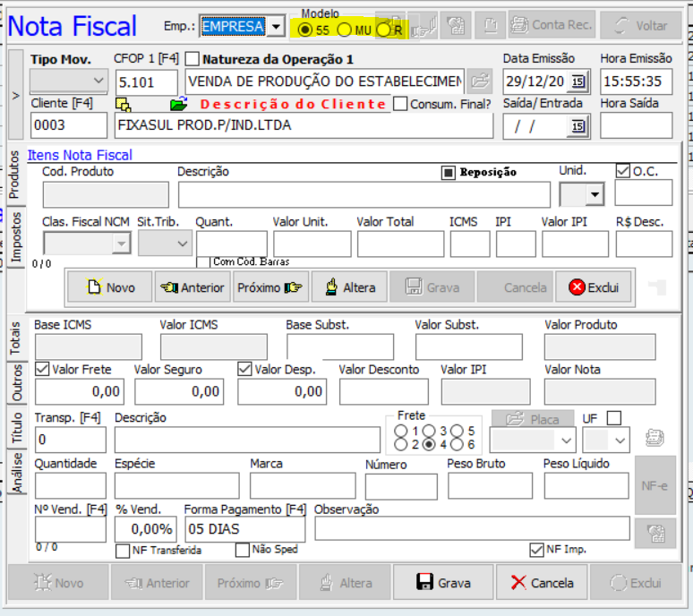Click the Data Emissão calendar icon
The width and height of the screenshot is (693, 616).
pyautogui.click(x=577, y=82)
